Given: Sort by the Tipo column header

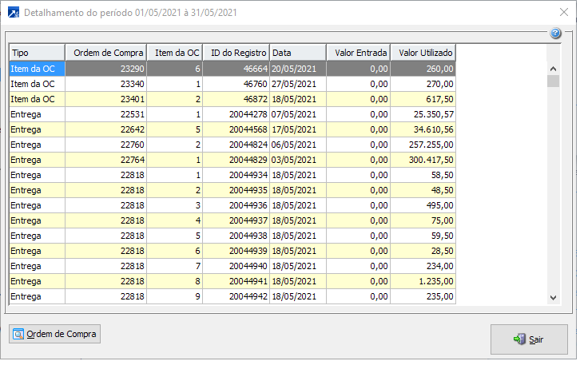Looking at the screenshot, I should tap(37, 53).
